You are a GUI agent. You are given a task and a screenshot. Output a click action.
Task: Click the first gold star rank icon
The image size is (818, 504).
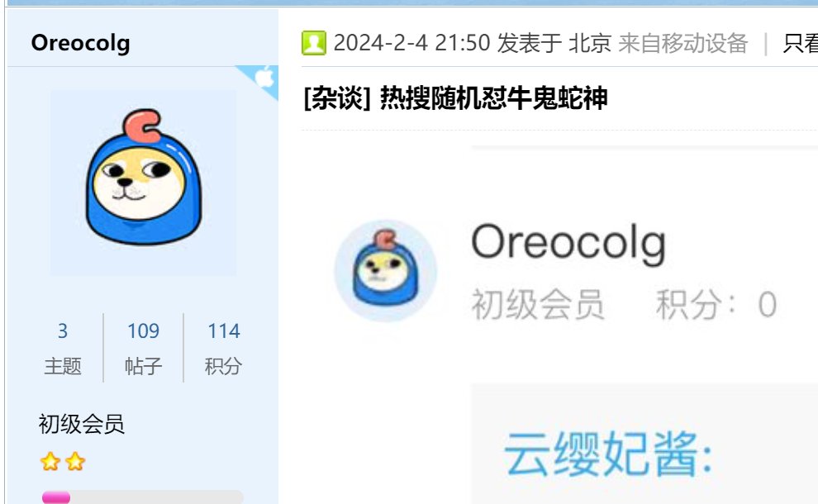[50, 462]
